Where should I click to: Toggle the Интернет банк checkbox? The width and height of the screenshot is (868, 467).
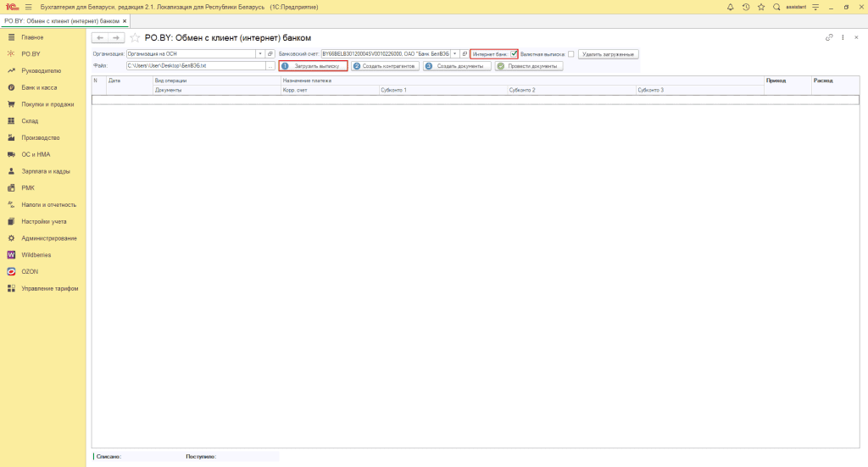coord(514,54)
